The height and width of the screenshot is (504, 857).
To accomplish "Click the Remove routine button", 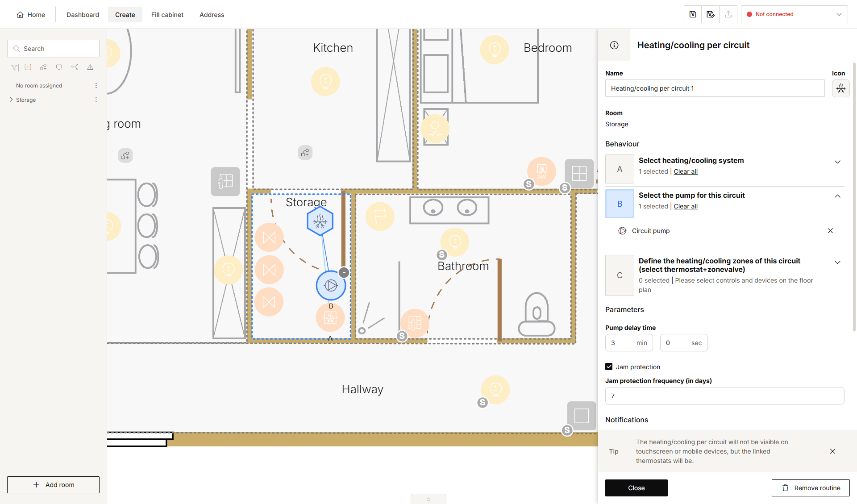I will click(811, 488).
